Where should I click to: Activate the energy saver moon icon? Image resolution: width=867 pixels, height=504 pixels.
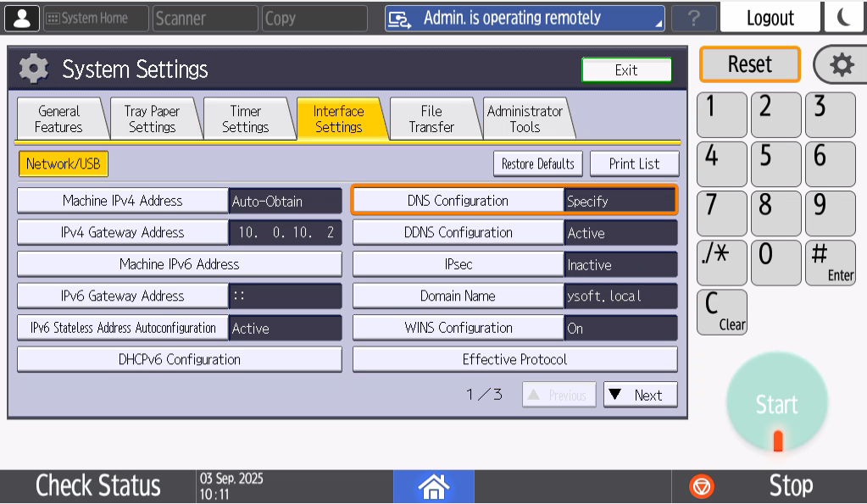coord(845,18)
